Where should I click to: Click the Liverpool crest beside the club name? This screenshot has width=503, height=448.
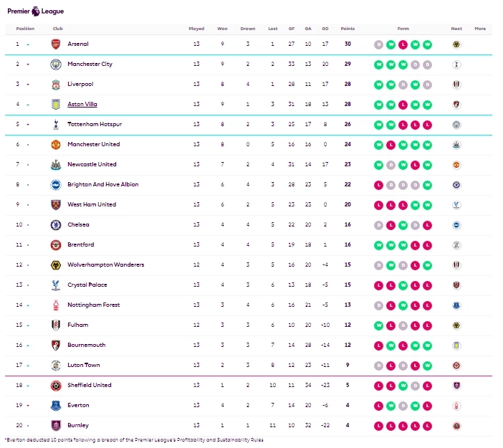coord(56,85)
